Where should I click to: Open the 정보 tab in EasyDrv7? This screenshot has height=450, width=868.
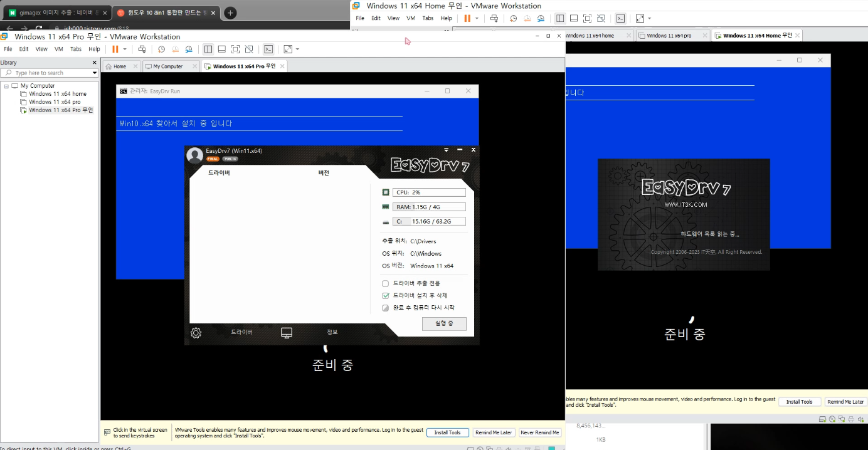click(332, 332)
